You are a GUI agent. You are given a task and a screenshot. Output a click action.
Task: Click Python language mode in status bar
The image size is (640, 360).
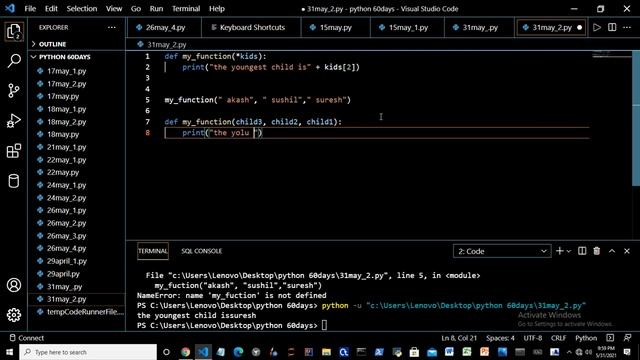tap(586, 338)
